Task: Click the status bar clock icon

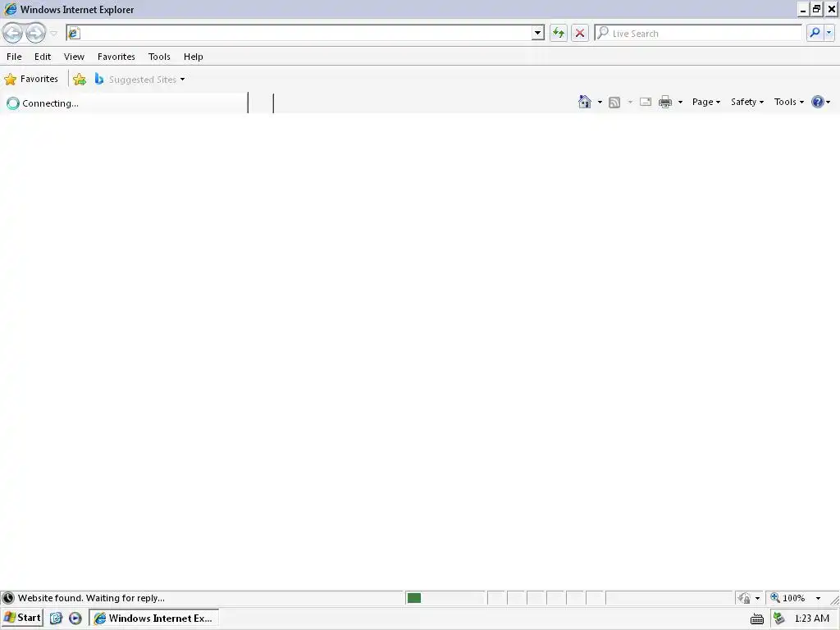Action: [x=8, y=598]
